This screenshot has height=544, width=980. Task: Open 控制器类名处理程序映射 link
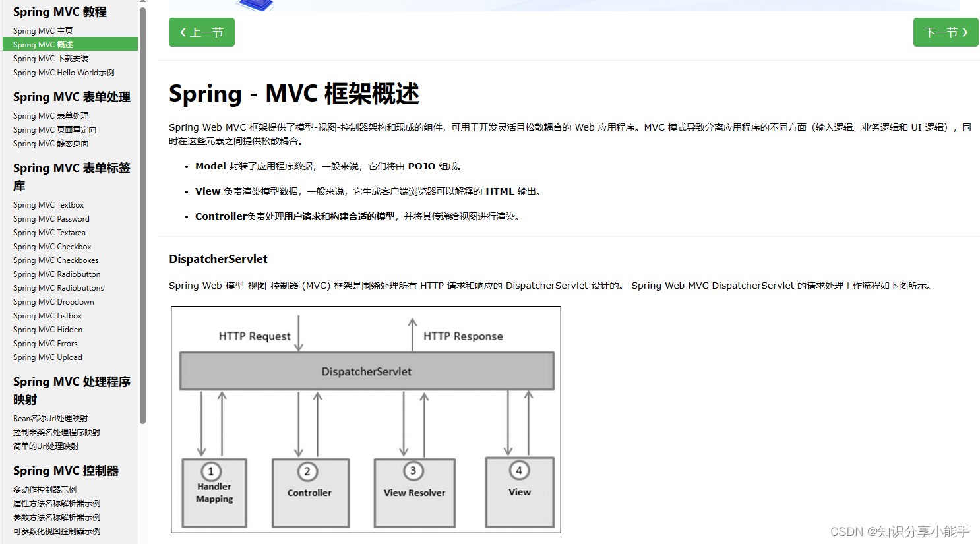point(57,433)
